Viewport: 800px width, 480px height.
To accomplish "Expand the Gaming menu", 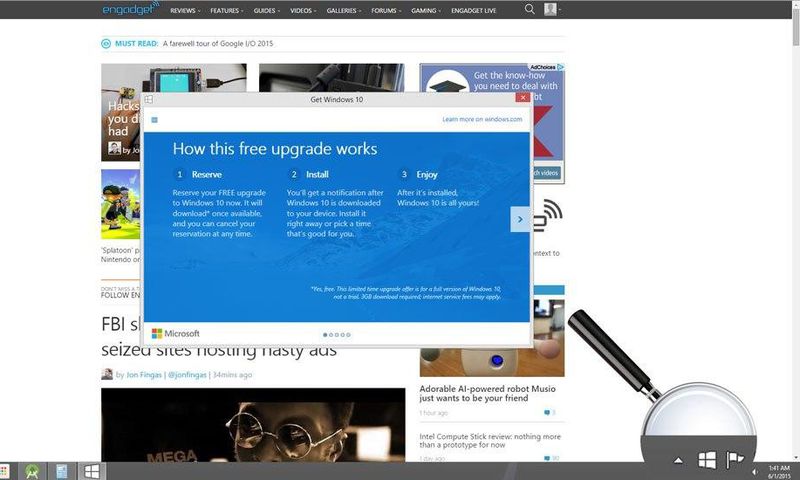I will (x=426, y=10).
